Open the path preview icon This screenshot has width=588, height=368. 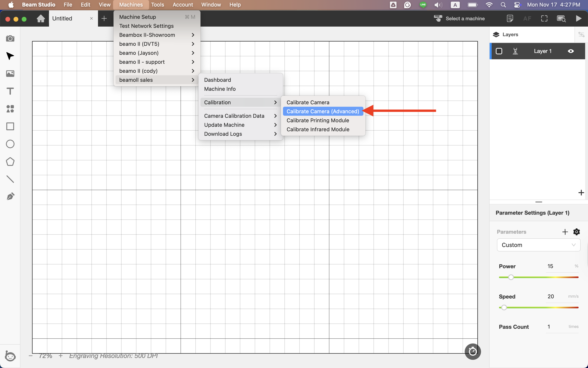[x=561, y=18]
